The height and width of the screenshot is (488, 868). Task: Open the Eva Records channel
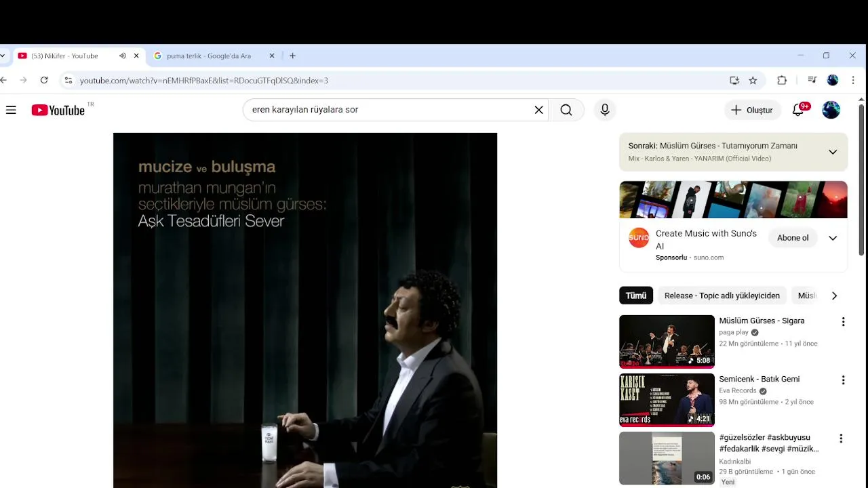[x=738, y=391]
